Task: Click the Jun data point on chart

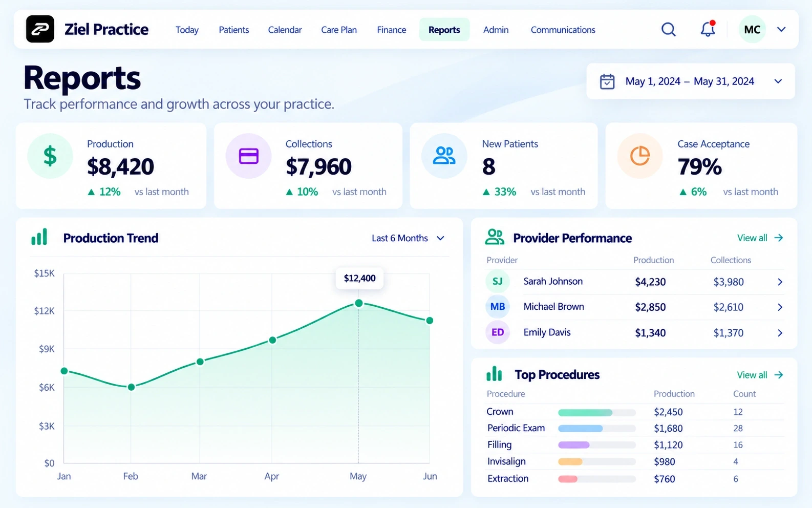Action: click(x=430, y=321)
